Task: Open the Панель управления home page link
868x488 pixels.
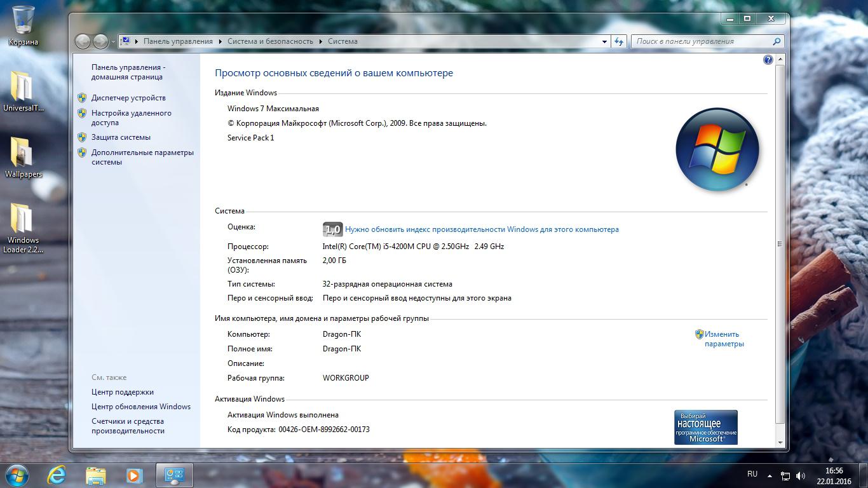Action: (x=128, y=72)
